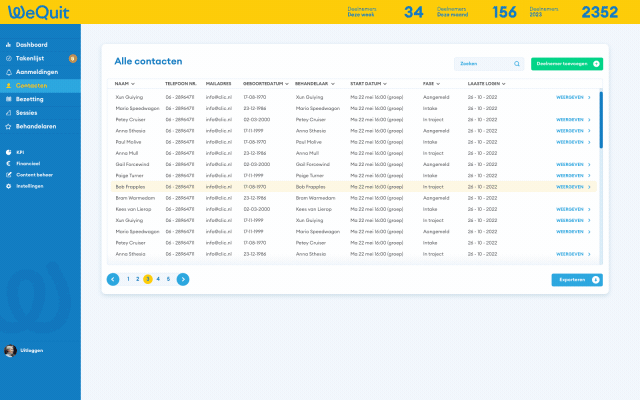Click Uitloggen to log out
The width and height of the screenshot is (640, 400).
tap(32, 351)
